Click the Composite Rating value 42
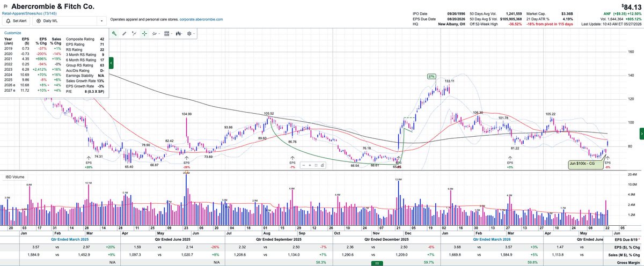This screenshot has width=644, height=266. coord(101,39)
